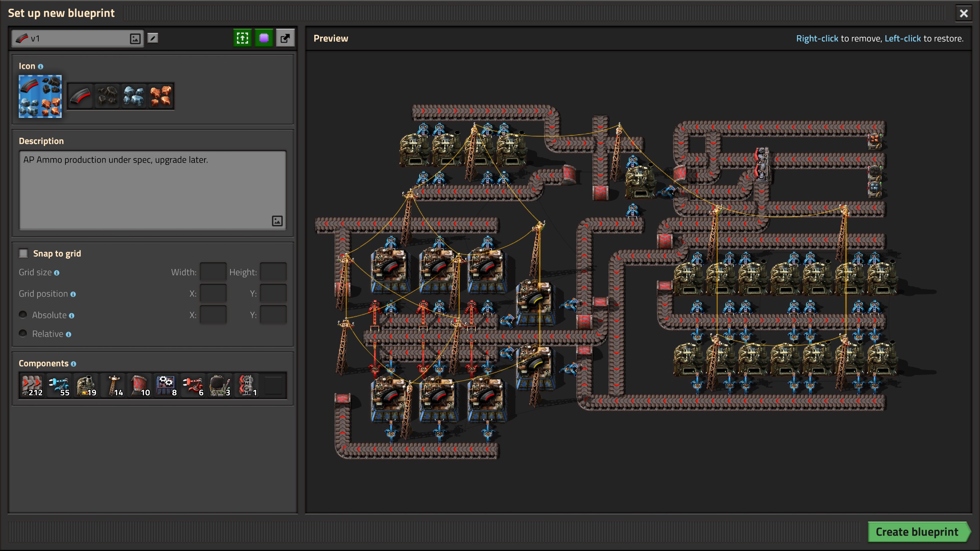This screenshot has height=551, width=980.
Task: Click the fast splitter component (1)
Action: click(x=247, y=386)
